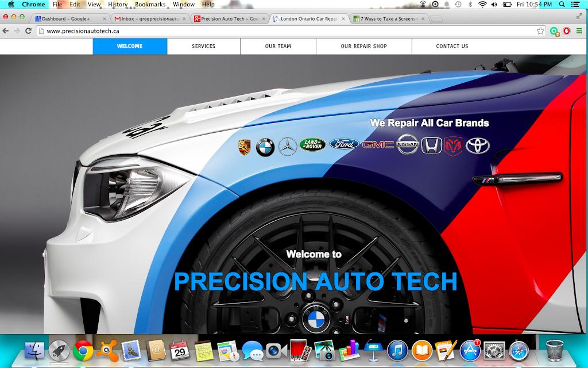The width and height of the screenshot is (588, 368).
Task: Open the green Q extension with the Z badge
Action: (554, 31)
